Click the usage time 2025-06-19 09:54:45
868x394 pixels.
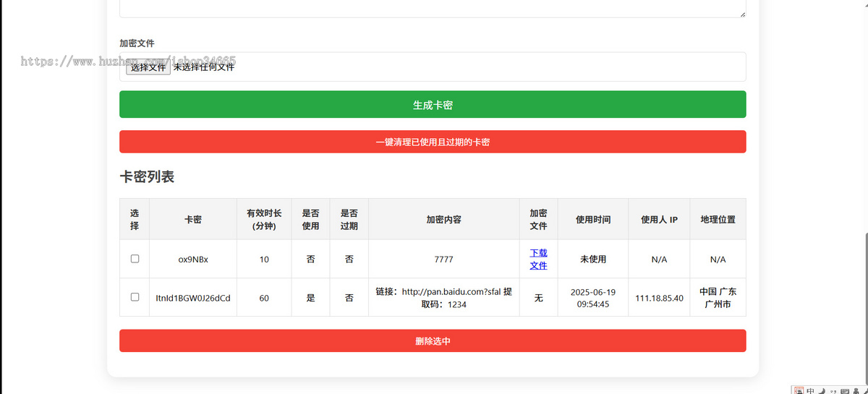click(593, 298)
